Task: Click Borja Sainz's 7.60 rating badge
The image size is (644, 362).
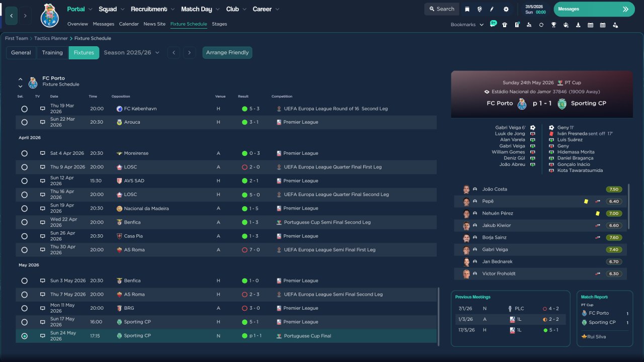Action: point(614,237)
